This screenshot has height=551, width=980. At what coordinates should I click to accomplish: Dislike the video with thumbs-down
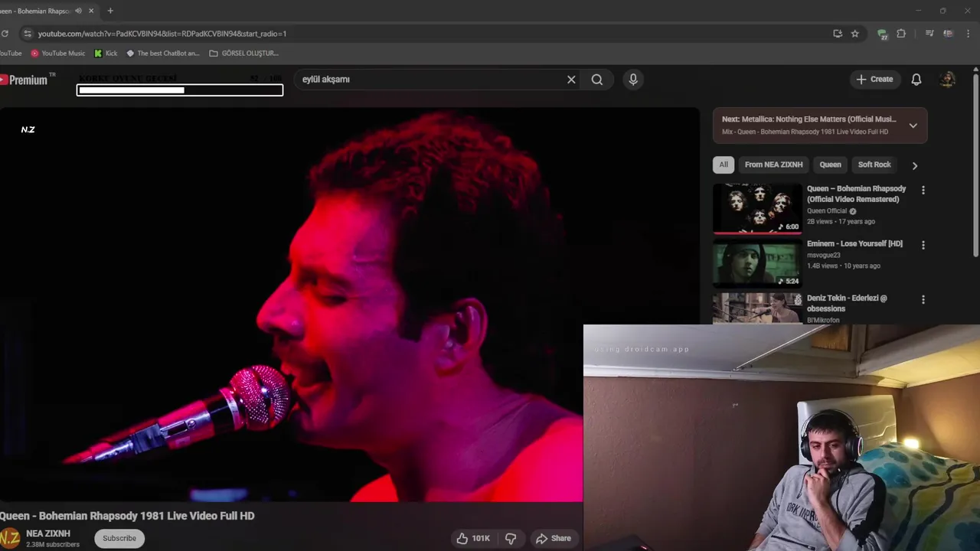pyautogui.click(x=511, y=539)
